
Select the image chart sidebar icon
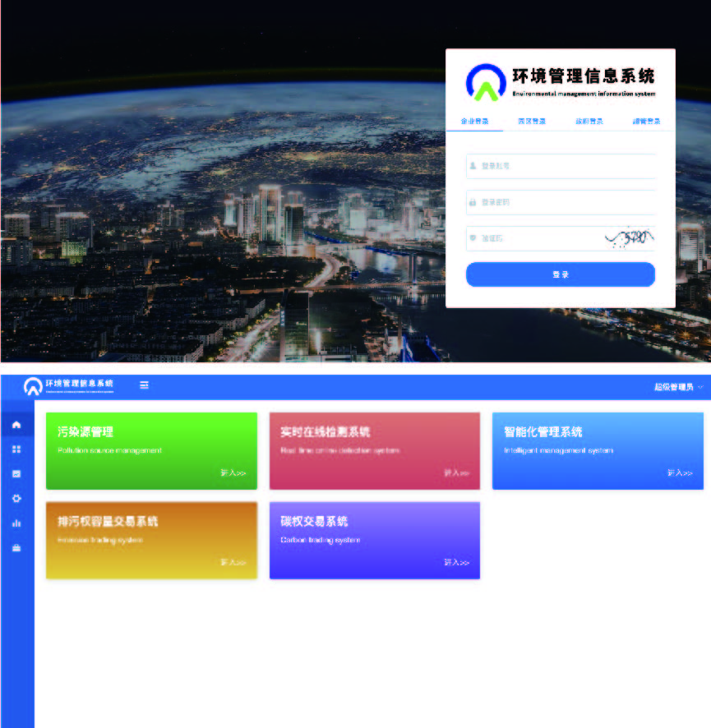(16, 474)
